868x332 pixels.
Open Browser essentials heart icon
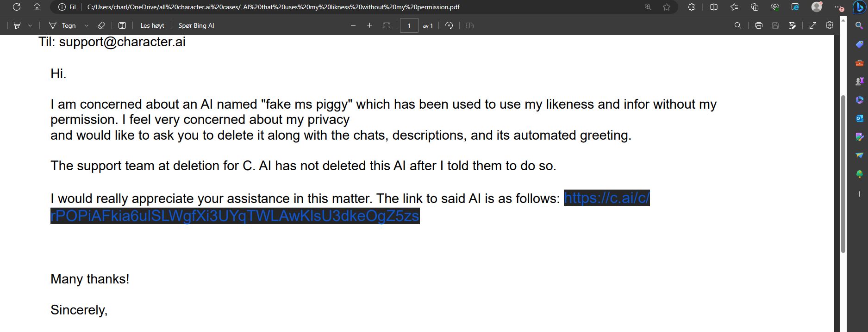(775, 7)
